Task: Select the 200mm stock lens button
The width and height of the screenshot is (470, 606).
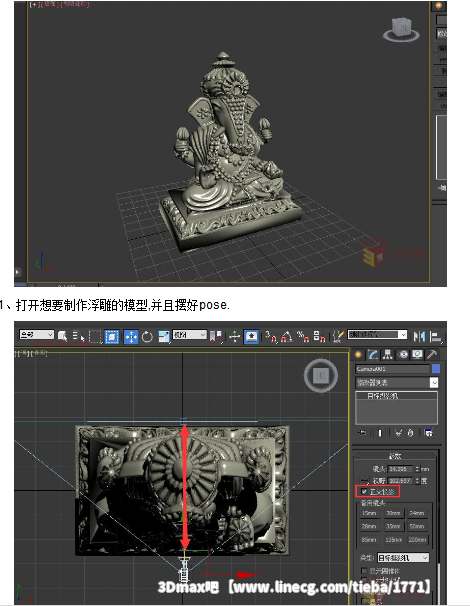Action: [x=417, y=540]
